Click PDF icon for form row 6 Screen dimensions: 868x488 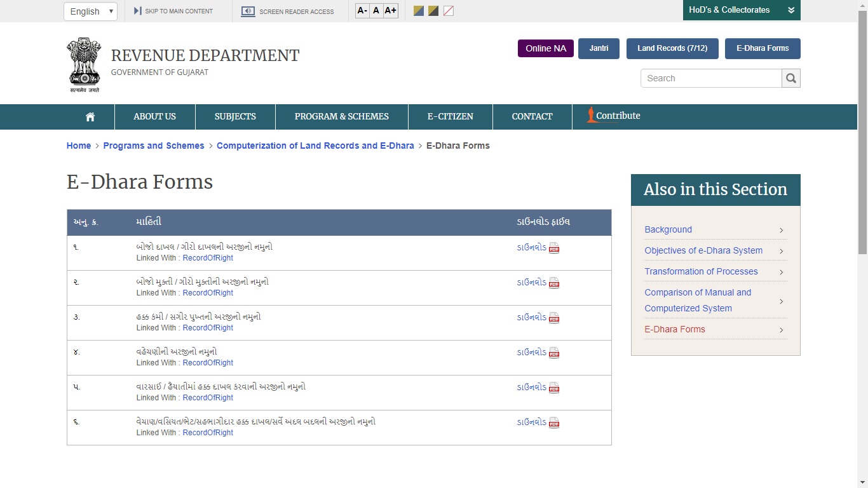coord(554,423)
